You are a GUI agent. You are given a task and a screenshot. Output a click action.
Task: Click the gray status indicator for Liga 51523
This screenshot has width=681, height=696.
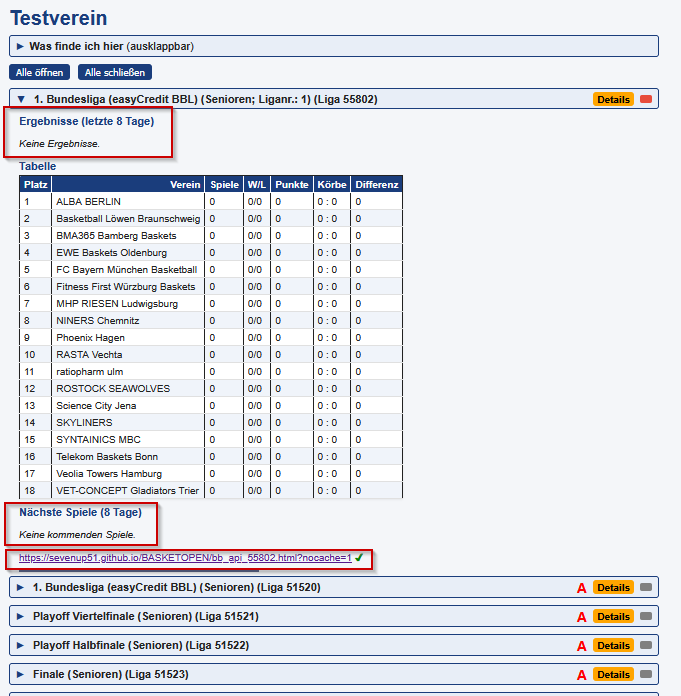click(x=646, y=674)
